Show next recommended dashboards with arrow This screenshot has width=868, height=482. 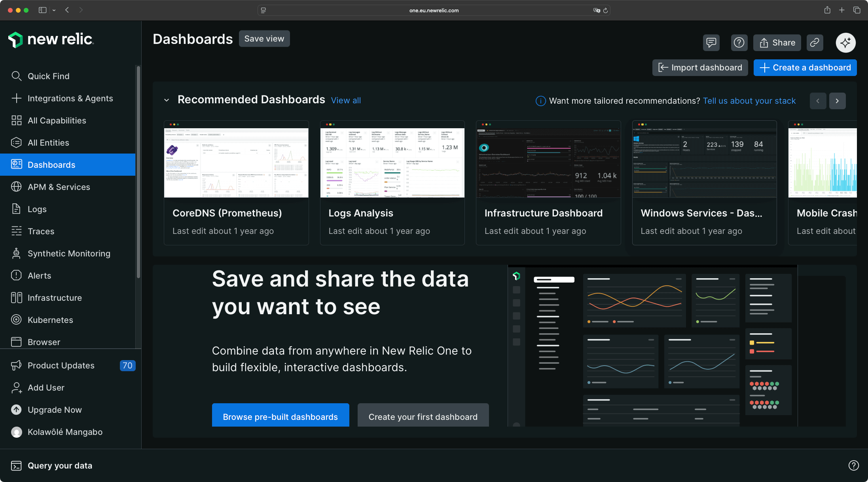pos(837,101)
